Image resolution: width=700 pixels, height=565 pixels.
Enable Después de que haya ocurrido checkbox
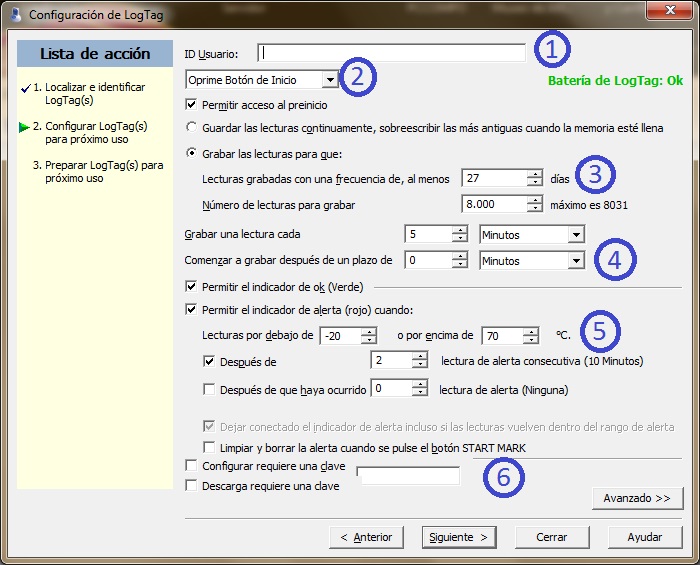pyautogui.click(x=209, y=389)
